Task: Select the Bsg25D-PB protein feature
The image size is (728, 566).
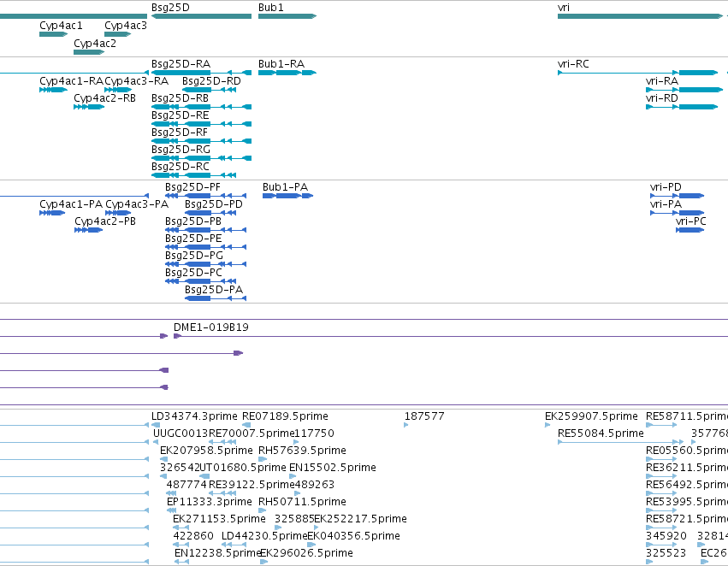Action: pos(205,230)
